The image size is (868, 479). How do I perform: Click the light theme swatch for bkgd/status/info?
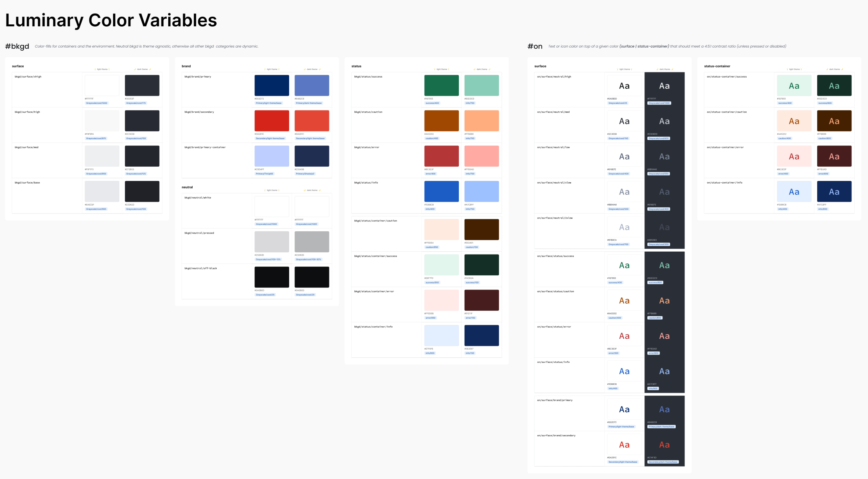(442, 192)
